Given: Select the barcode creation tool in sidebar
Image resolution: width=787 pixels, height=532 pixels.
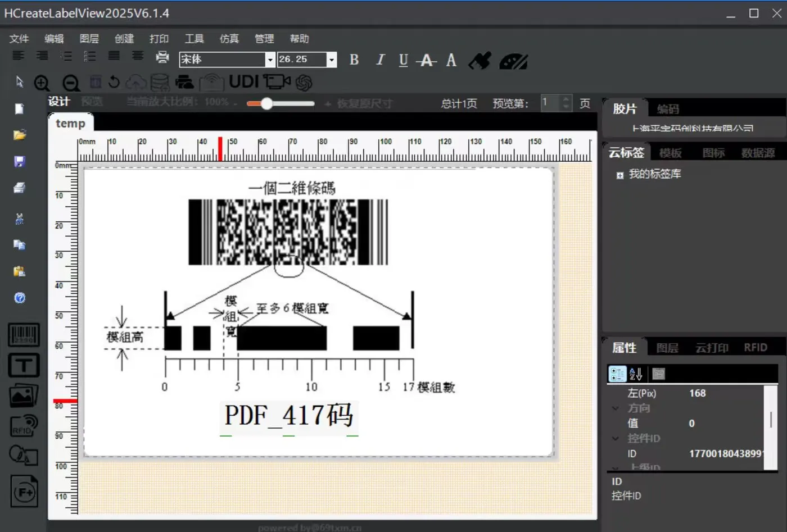Looking at the screenshot, I should click(24, 335).
